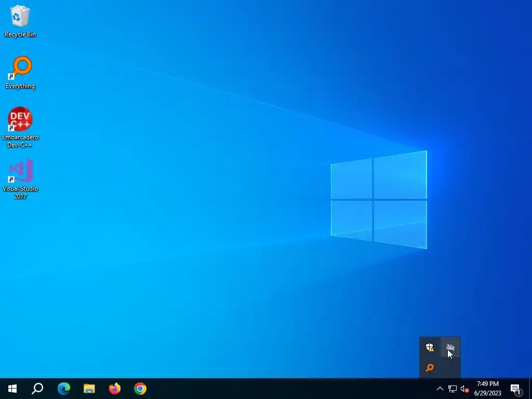532x399 pixels.
Task: Launch Google Chrome from taskbar
Action: click(140, 389)
